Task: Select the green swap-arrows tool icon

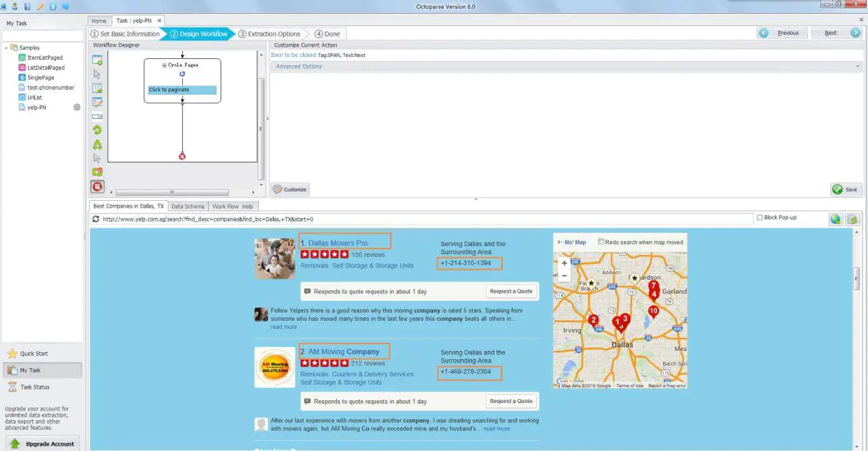Action: (97, 172)
